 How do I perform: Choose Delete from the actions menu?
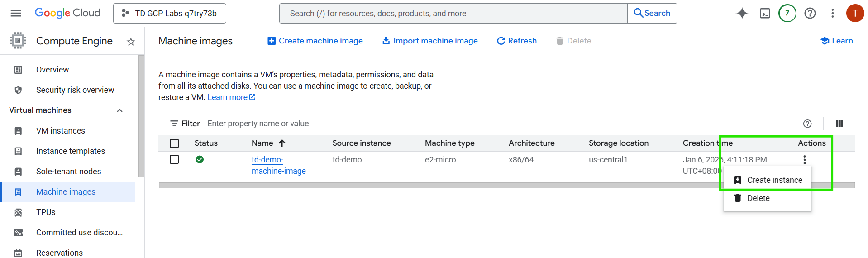758,198
